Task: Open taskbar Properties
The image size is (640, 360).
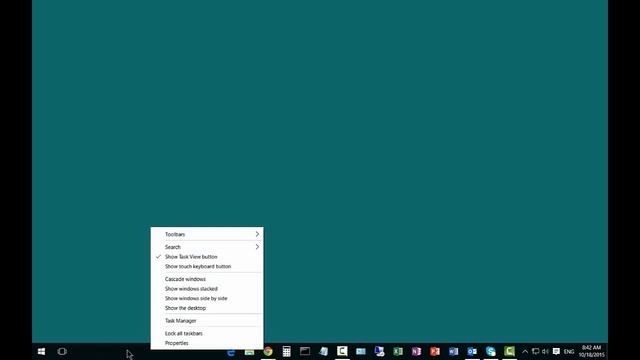Action: [x=207, y=343]
